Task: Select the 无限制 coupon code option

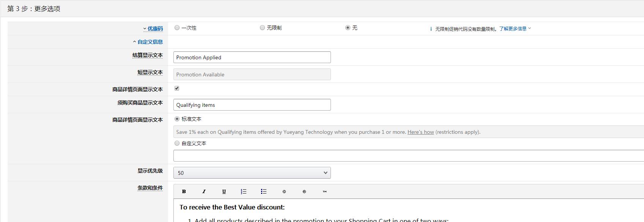Action: tap(262, 28)
